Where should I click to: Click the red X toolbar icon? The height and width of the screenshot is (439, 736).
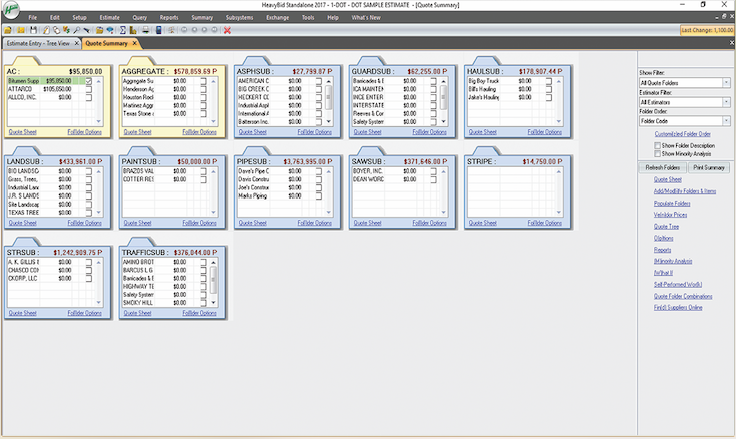pos(228,31)
